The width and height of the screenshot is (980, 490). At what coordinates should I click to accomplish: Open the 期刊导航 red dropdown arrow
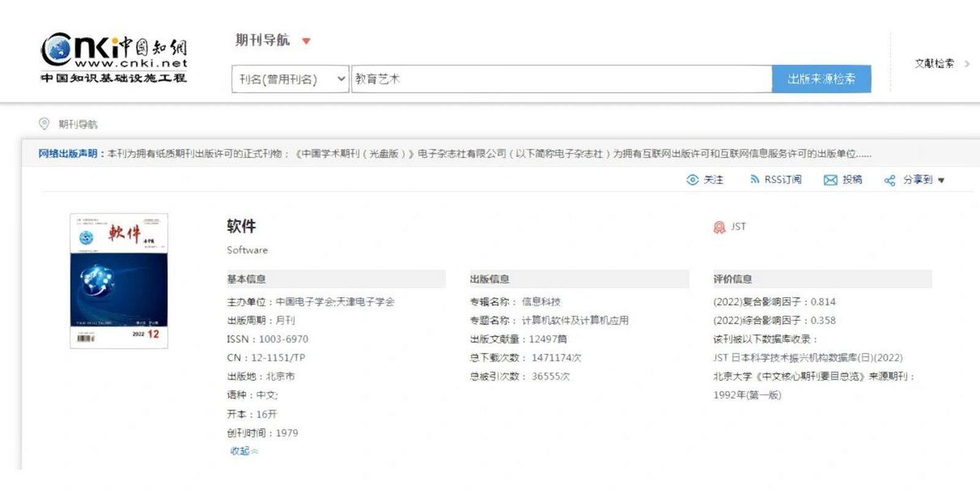(307, 41)
